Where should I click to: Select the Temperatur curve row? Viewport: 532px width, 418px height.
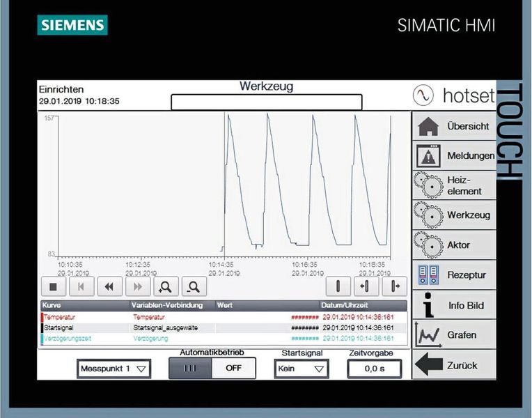click(x=224, y=317)
